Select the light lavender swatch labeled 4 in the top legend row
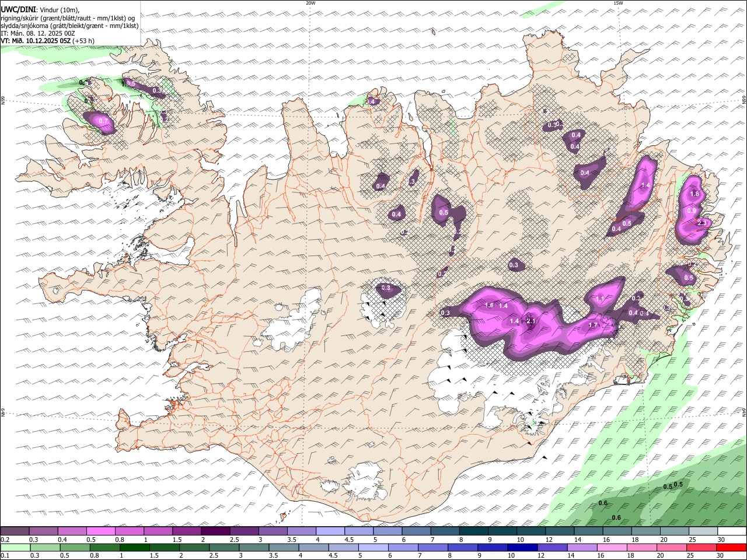 point(330,531)
